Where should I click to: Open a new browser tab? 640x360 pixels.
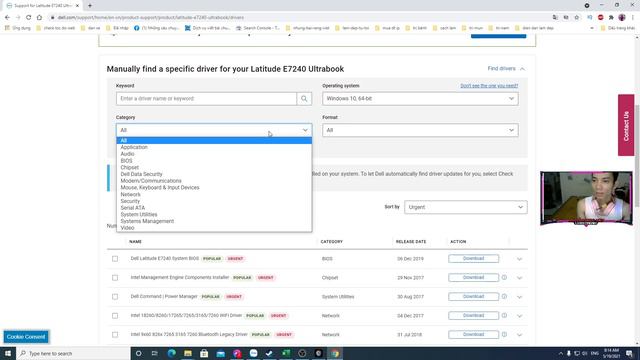pos(90,6)
